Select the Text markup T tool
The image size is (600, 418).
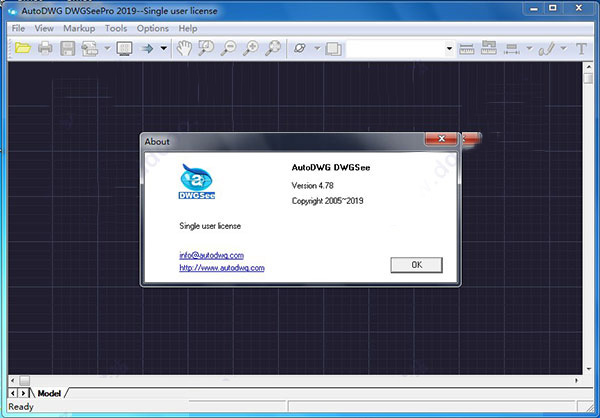[581, 49]
